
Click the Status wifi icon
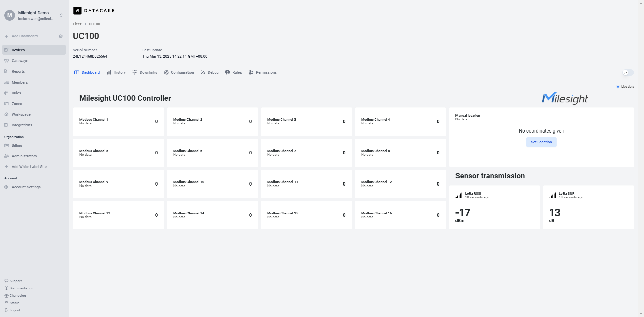tap(6, 303)
